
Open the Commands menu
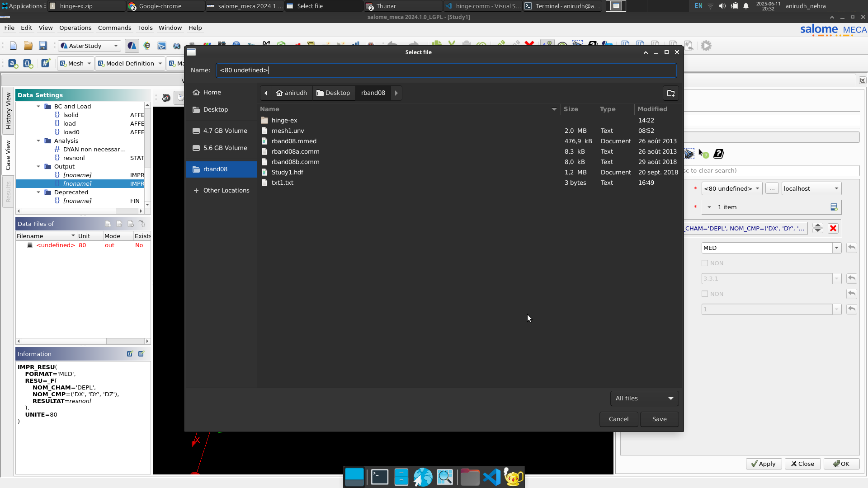114,28
